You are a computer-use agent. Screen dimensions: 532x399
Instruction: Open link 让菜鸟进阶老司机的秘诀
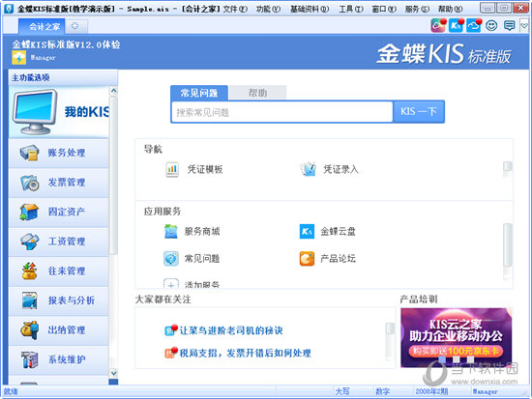click(x=231, y=330)
